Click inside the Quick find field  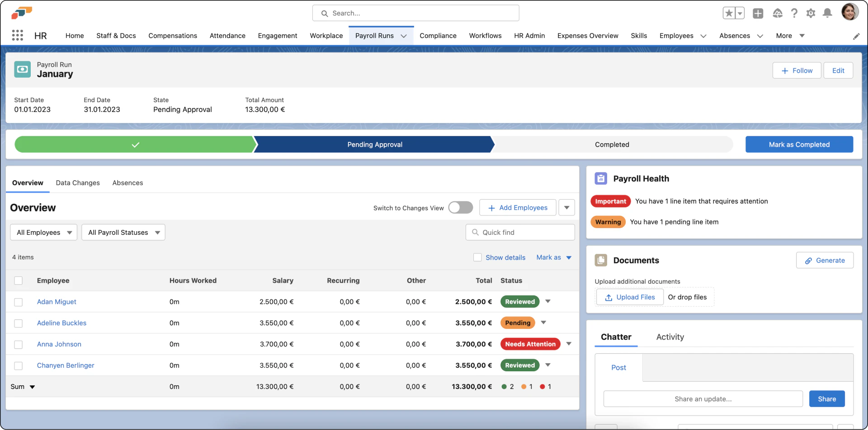[x=520, y=232]
